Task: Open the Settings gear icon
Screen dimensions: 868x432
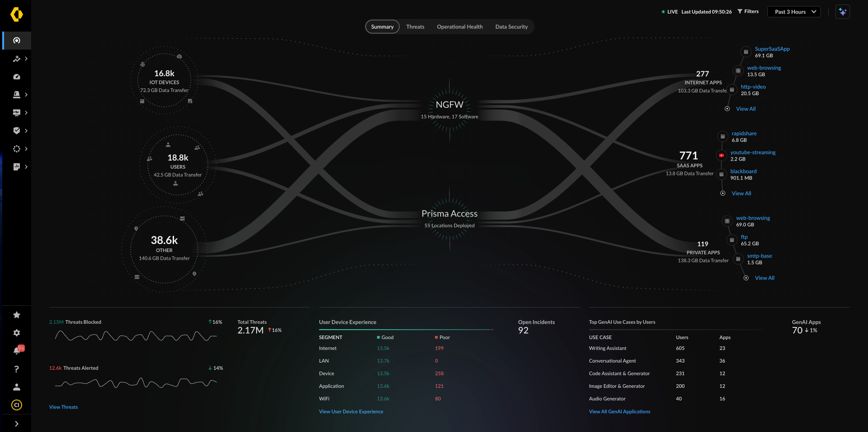Action: click(x=17, y=333)
